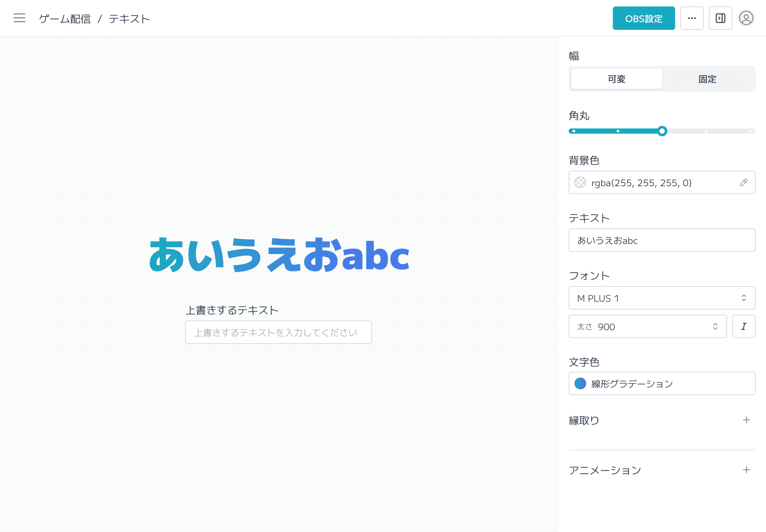
Task: Expand the アニメーション section
Action: point(746,470)
